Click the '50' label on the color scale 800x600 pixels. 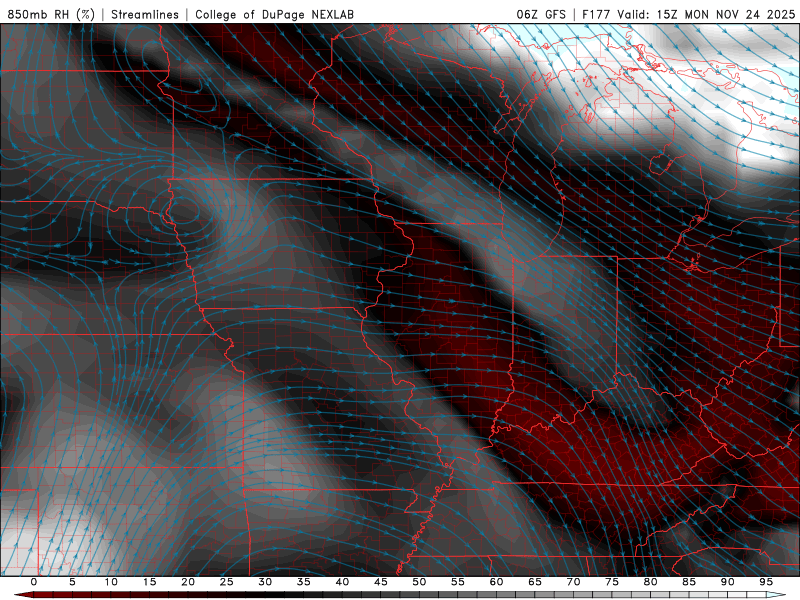419,582
